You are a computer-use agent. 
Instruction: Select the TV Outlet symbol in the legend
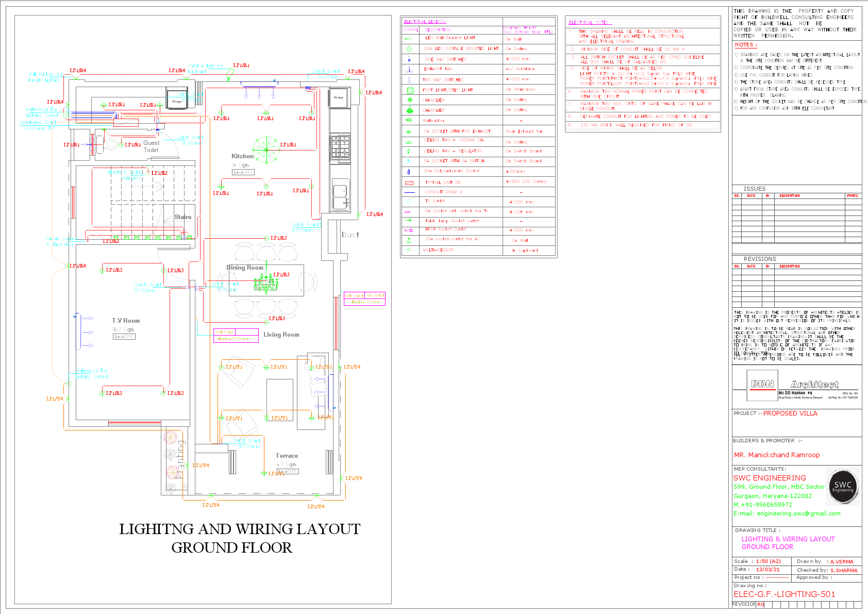pyautogui.click(x=409, y=202)
